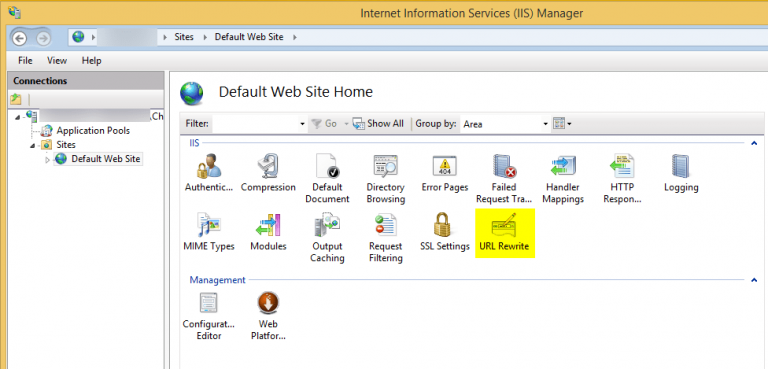Open the Configuration Editor
Image resolution: width=768 pixels, height=369 pixels.
pyautogui.click(x=209, y=317)
